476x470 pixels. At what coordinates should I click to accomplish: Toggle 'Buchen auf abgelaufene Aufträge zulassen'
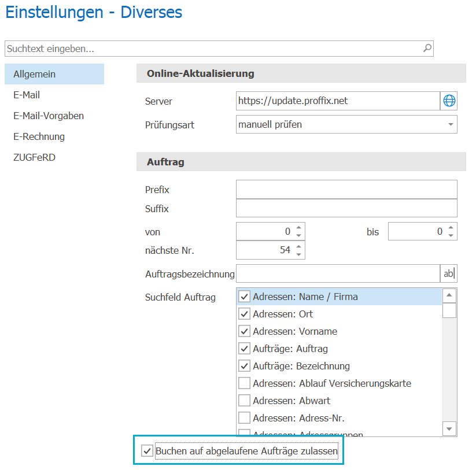(147, 451)
